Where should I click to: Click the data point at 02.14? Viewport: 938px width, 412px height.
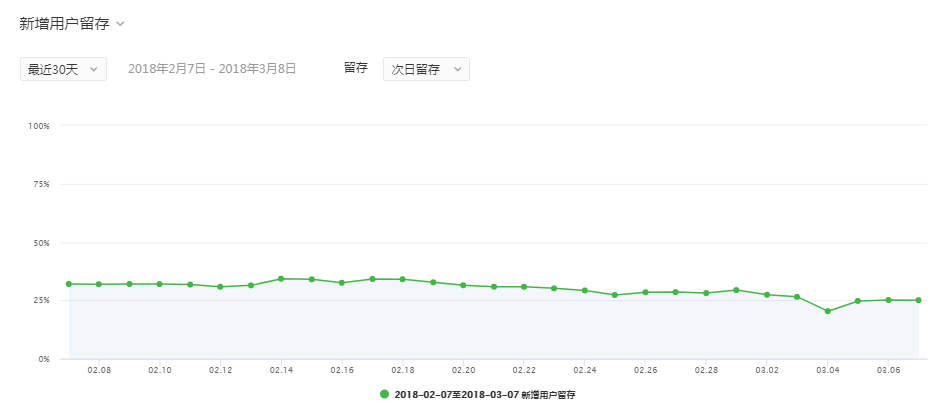pyautogui.click(x=281, y=279)
